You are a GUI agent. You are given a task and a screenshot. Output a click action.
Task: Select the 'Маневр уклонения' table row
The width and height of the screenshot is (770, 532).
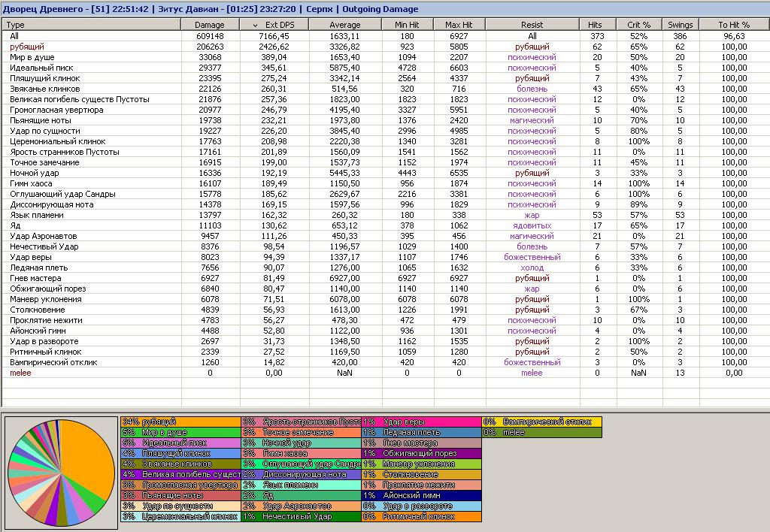pyautogui.click(x=385, y=299)
